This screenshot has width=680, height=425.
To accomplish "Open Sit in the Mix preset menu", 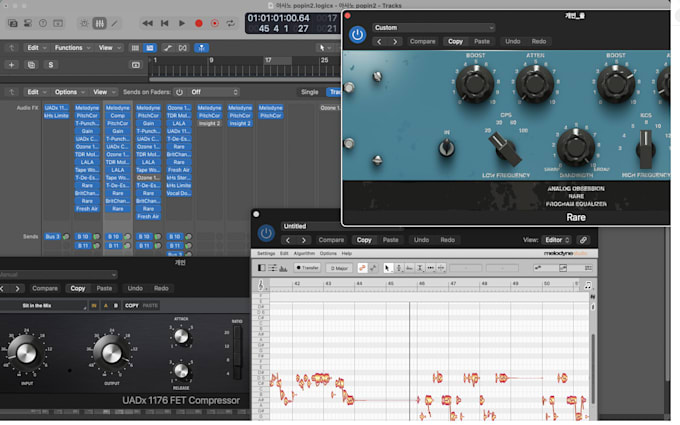I will [43, 306].
